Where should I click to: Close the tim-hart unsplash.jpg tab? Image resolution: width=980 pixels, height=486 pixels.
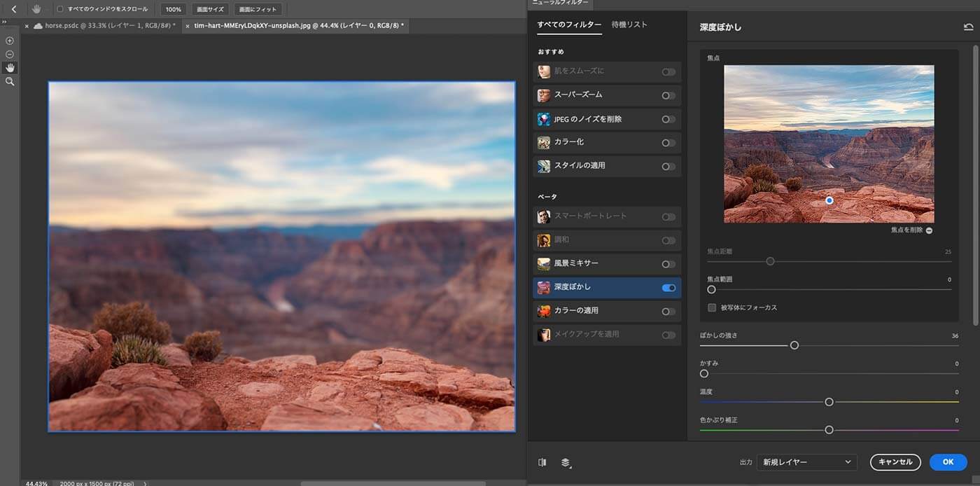[188, 26]
